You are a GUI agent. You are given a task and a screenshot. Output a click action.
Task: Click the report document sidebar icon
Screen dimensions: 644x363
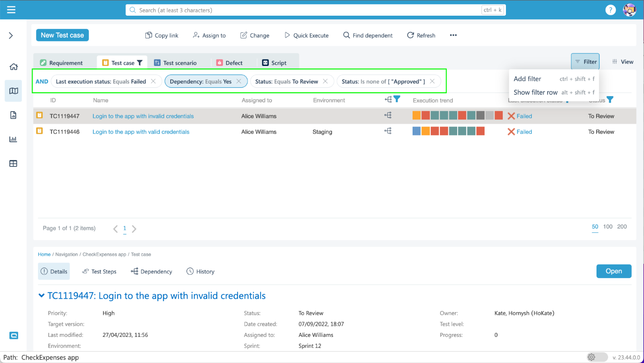click(x=13, y=115)
